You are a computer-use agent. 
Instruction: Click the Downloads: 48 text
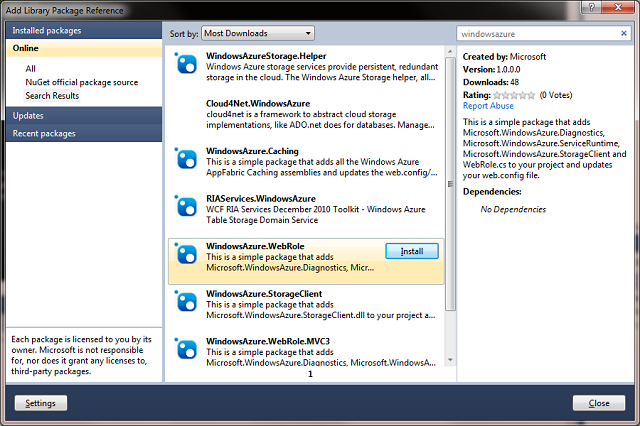point(491,82)
